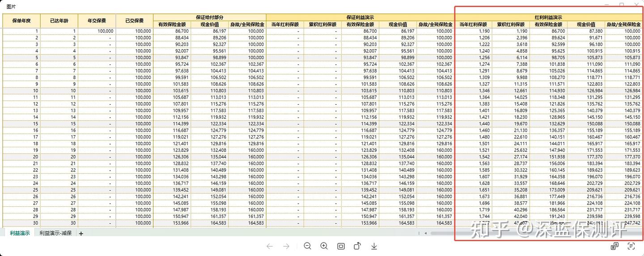Click cell 88,434 under 保证给付部分

pos(172,38)
